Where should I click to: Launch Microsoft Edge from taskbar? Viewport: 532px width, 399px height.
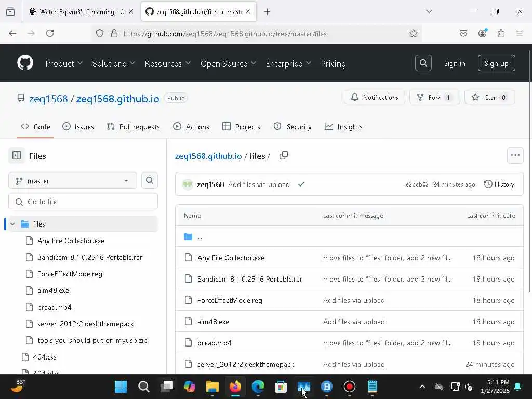[258, 387]
